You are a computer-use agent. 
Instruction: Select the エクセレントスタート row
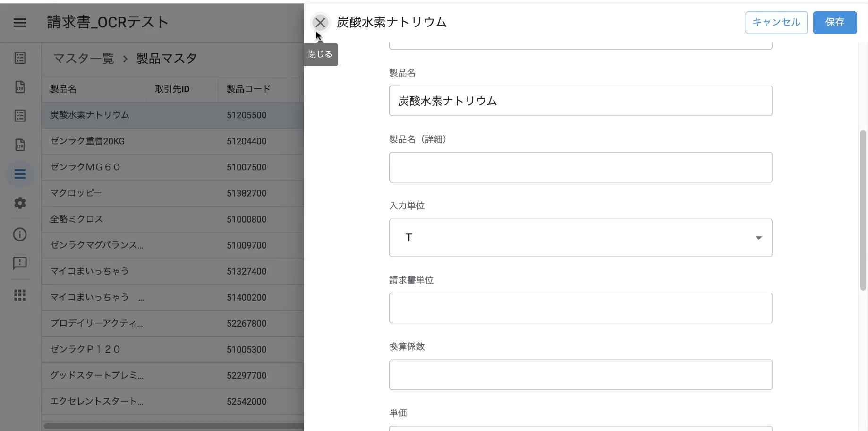coord(172,401)
